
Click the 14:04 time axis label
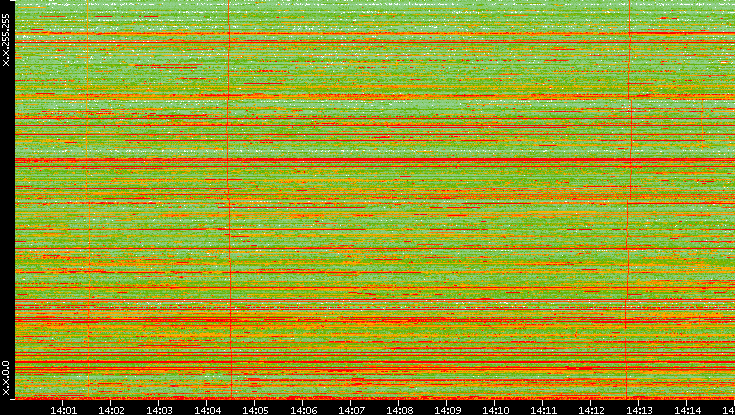pyautogui.click(x=207, y=410)
